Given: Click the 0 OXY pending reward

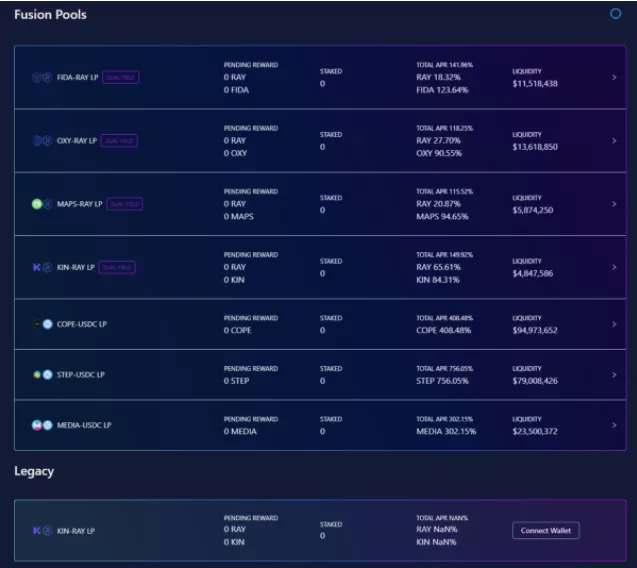Looking at the screenshot, I should pos(235,153).
